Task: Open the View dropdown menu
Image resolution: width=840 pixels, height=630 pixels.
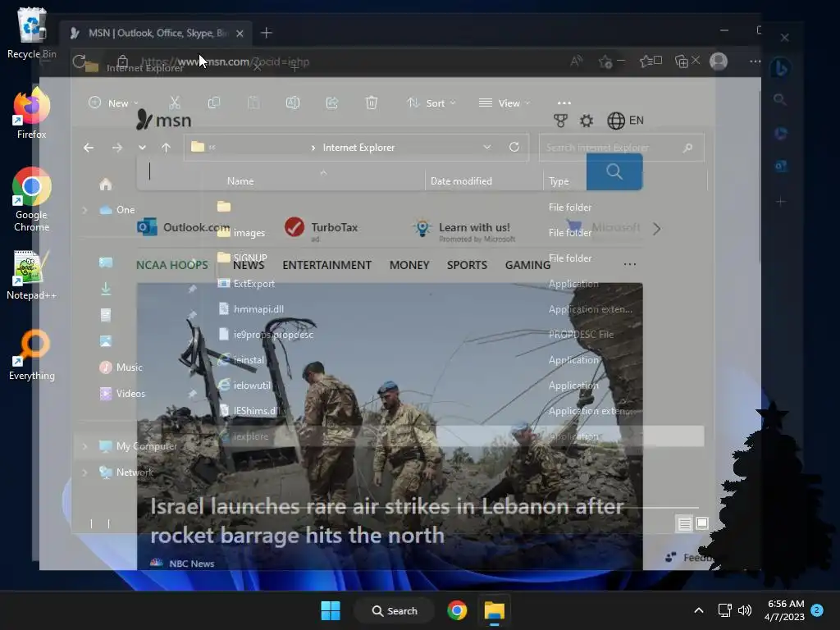Action: [x=504, y=103]
